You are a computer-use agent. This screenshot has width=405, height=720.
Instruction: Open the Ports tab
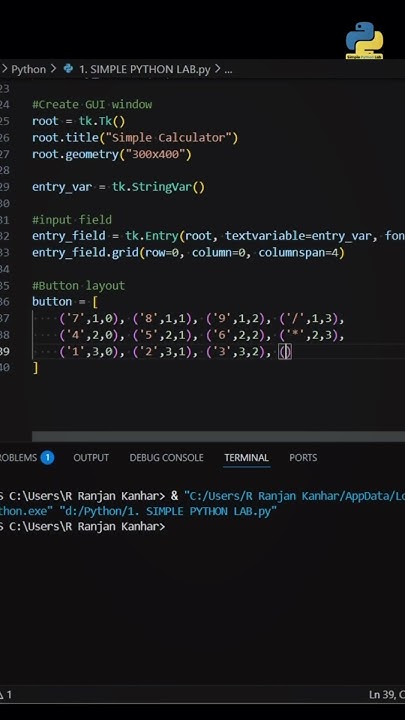coord(303,458)
